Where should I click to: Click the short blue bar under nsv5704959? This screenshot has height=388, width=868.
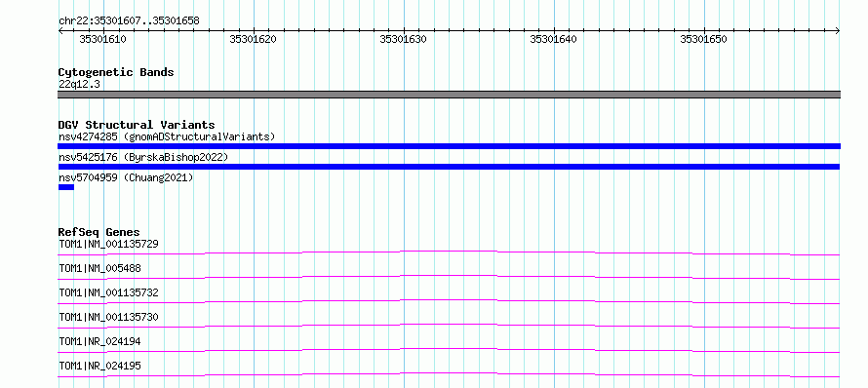pyautogui.click(x=66, y=187)
